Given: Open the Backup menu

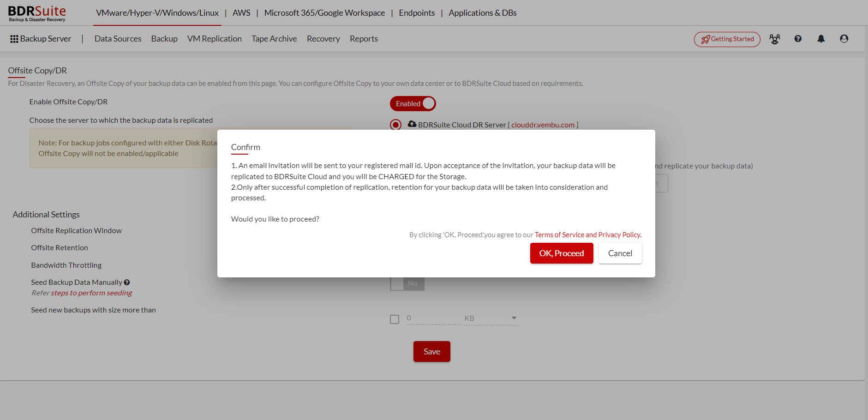Looking at the screenshot, I should click(x=164, y=39).
